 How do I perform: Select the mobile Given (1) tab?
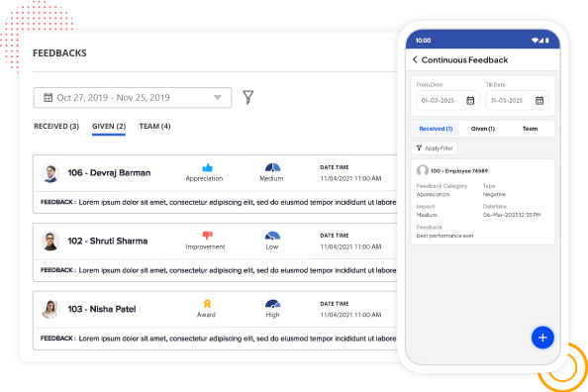pos(483,129)
